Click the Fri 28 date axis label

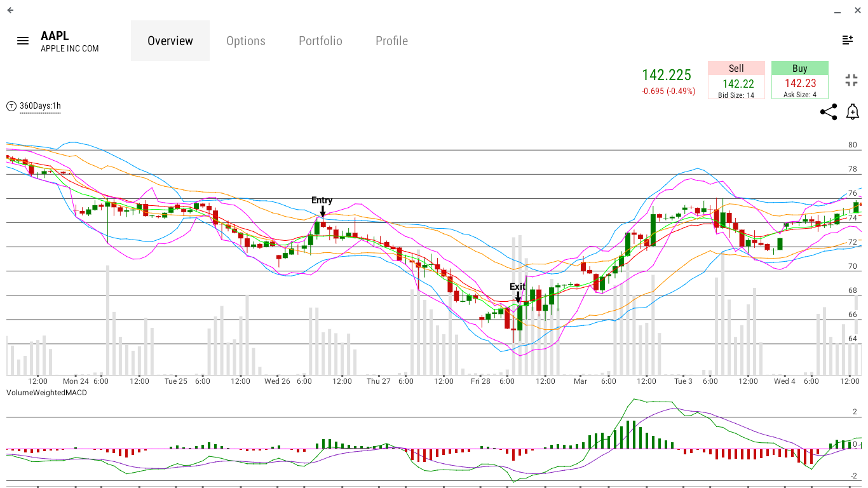click(x=480, y=381)
